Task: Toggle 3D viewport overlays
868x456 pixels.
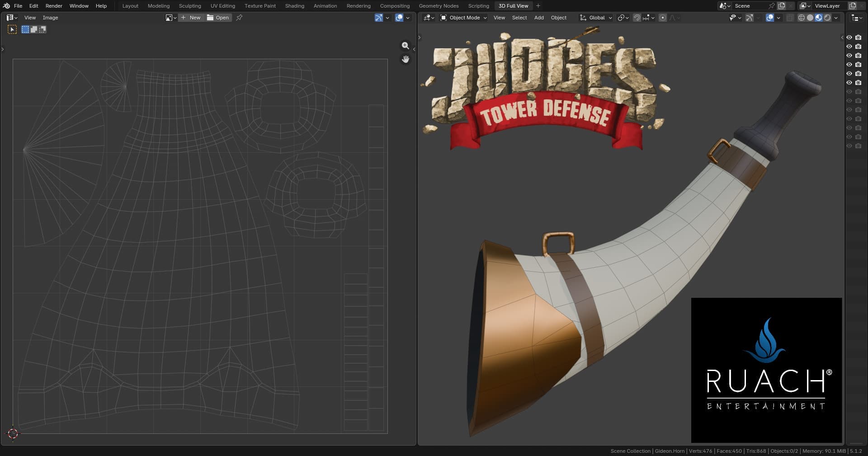Action: pyautogui.click(x=770, y=18)
